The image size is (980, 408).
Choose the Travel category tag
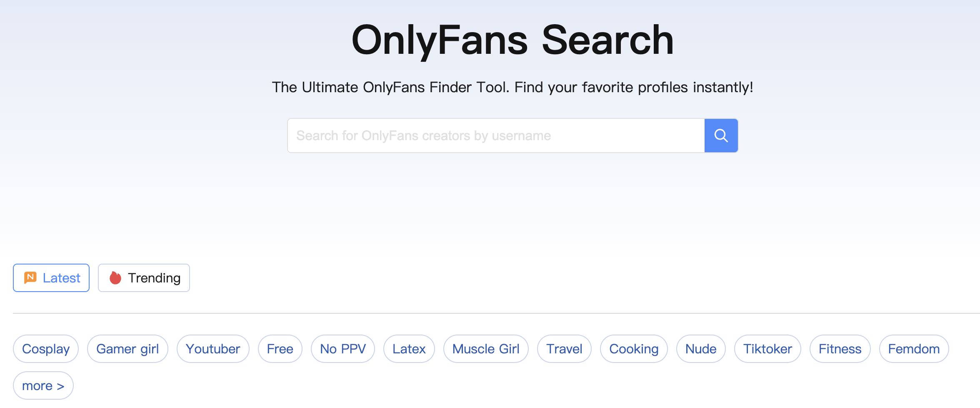click(x=564, y=349)
